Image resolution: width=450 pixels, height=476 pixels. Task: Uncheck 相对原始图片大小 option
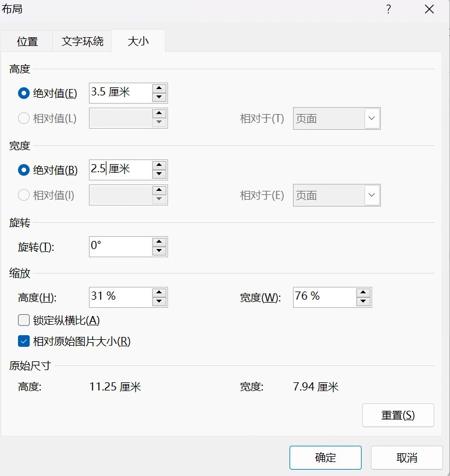[24, 342]
